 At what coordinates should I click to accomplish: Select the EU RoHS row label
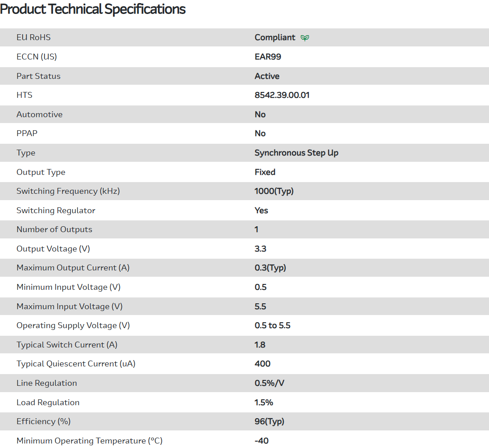coord(33,37)
